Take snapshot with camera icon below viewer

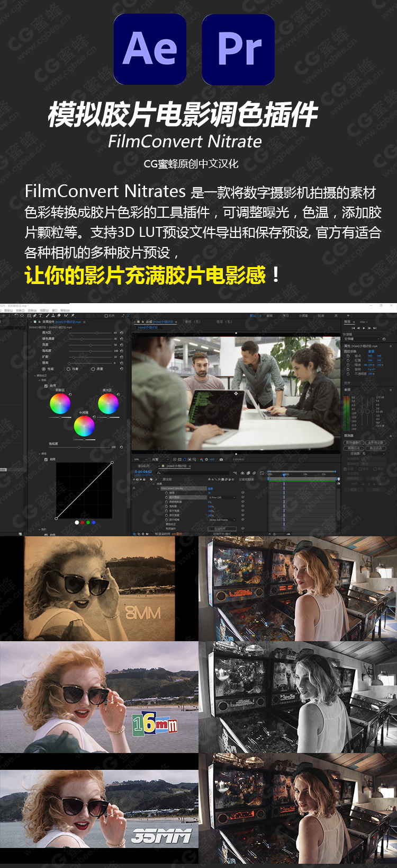(221, 459)
